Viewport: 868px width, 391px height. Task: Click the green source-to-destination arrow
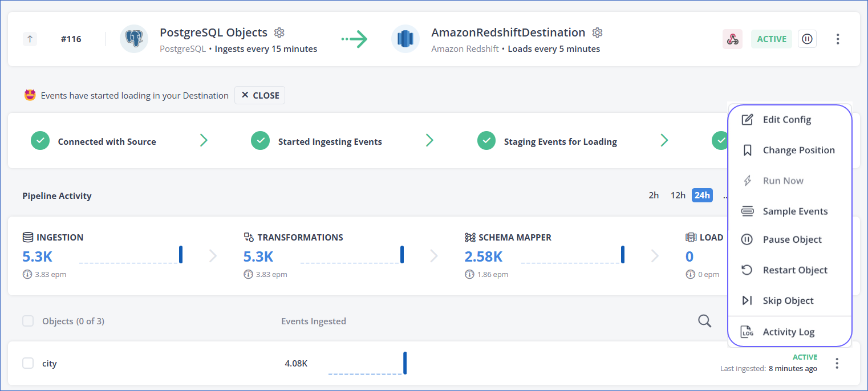tap(354, 39)
